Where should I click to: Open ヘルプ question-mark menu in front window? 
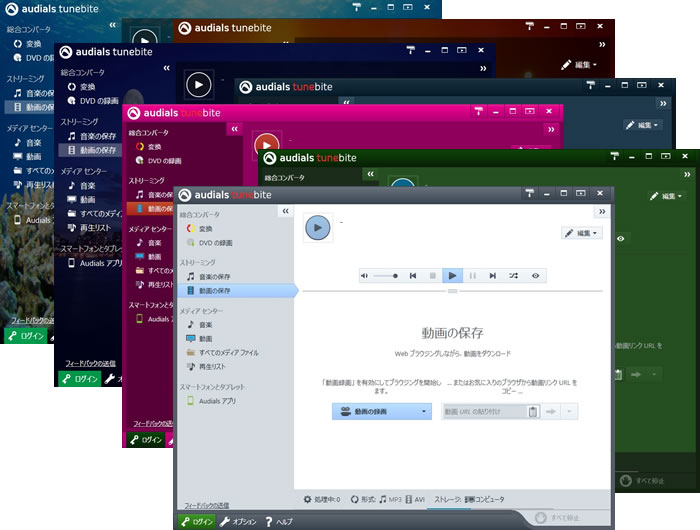(x=279, y=522)
